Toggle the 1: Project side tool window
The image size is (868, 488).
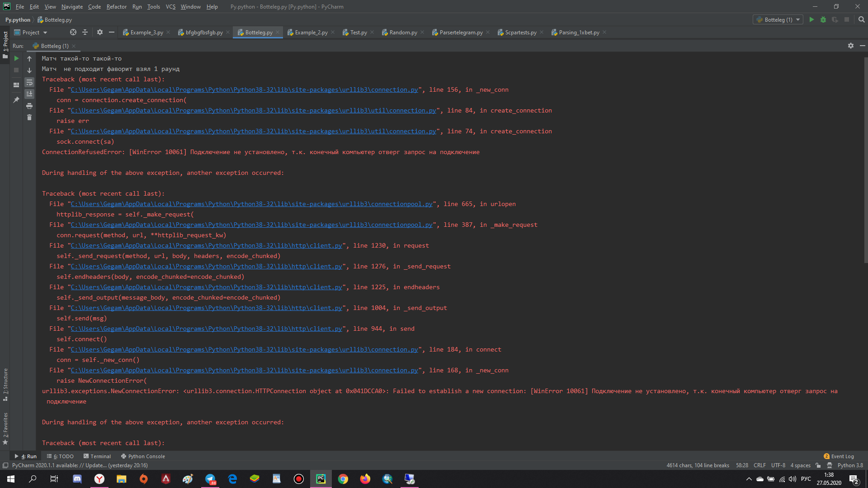pos(5,45)
